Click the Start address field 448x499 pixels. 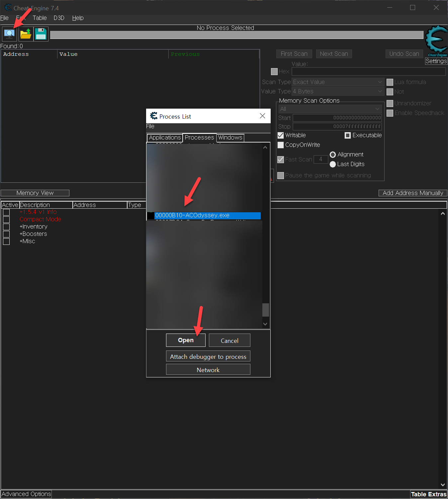tap(337, 118)
